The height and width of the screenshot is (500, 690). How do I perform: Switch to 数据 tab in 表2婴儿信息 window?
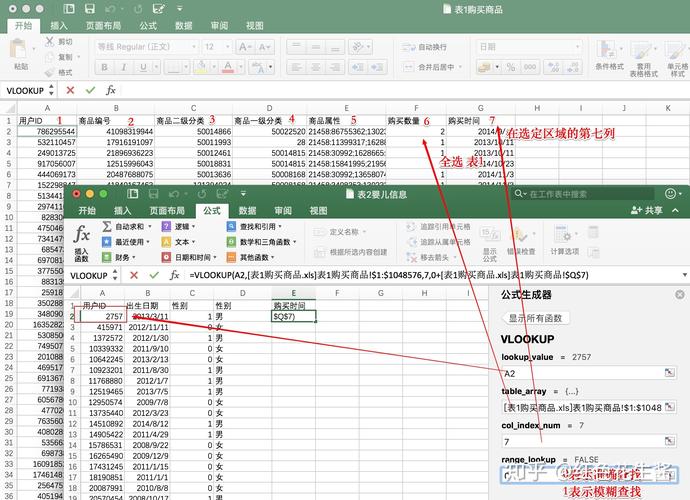click(247, 210)
